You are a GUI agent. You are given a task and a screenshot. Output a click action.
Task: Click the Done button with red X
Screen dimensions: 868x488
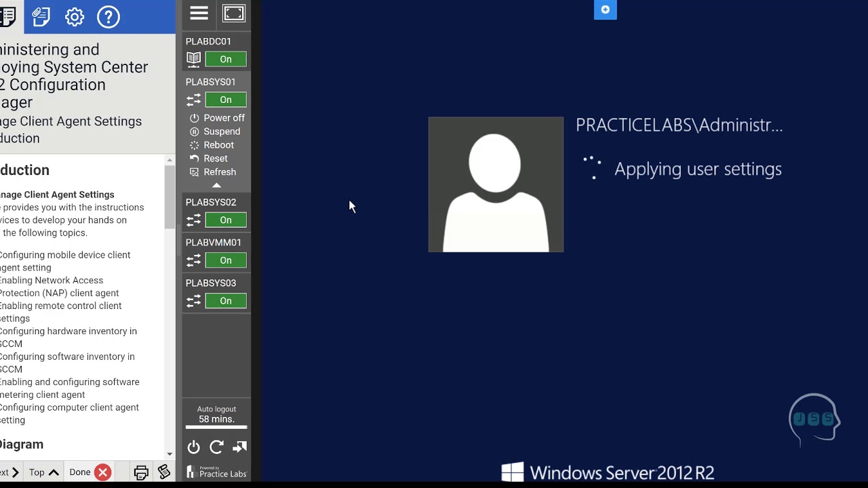[90, 472]
